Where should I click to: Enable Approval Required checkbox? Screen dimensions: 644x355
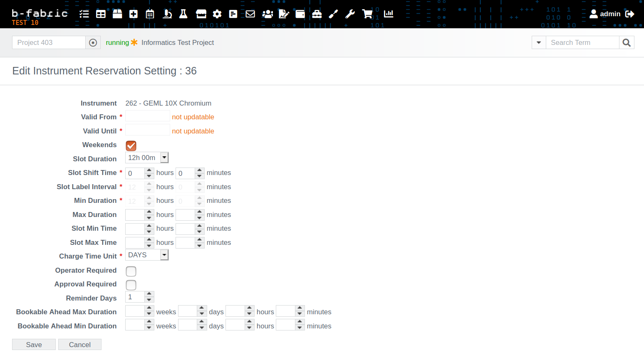(x=131, y=285)
